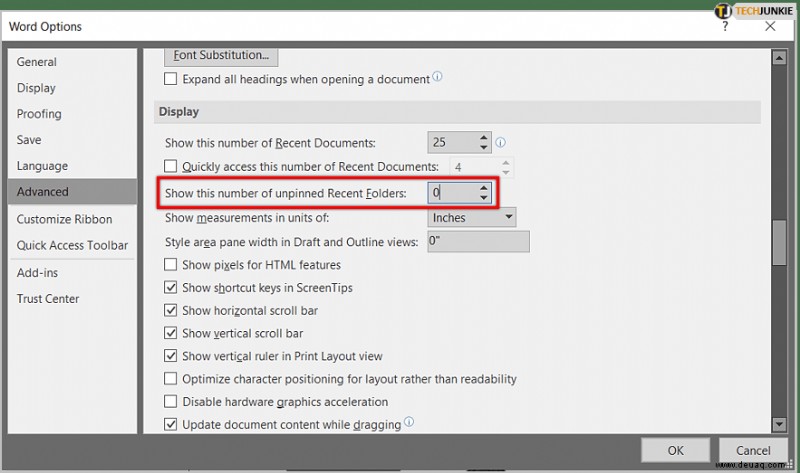Click the info icon beside Expand all headings
This screenshot has height=473, width=800.
(x=437, y=77)
